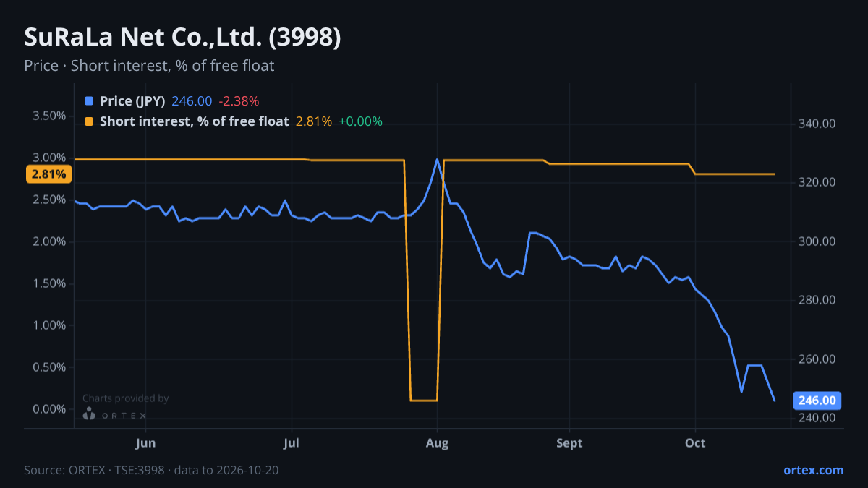Screen dimensions: 868x488
Task: Click the 2.81% short interest legend value
Action: (x=314, y=121)
